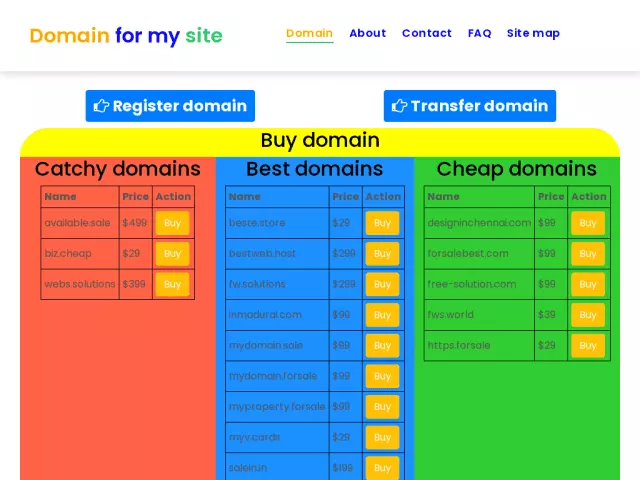The height and width of the screenshot is (480, 640).
Task: Click the Domain for my site logo
Action: point(126,36)
